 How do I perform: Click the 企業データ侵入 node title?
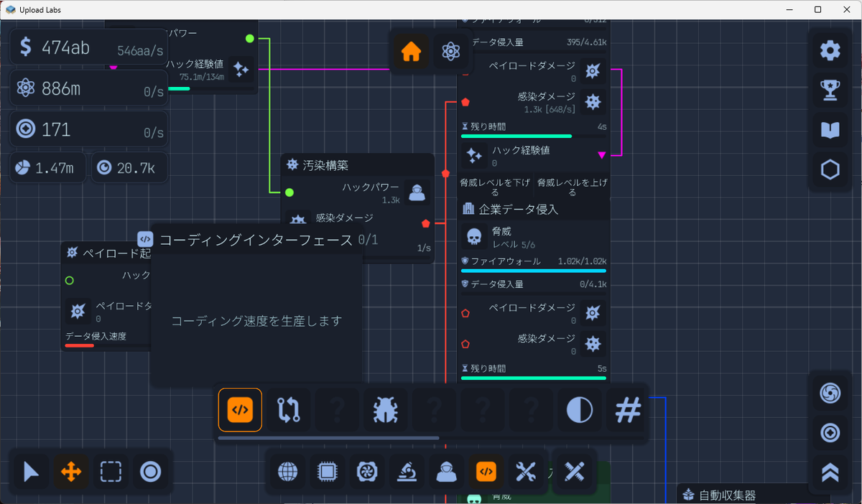tap(519, 209)
